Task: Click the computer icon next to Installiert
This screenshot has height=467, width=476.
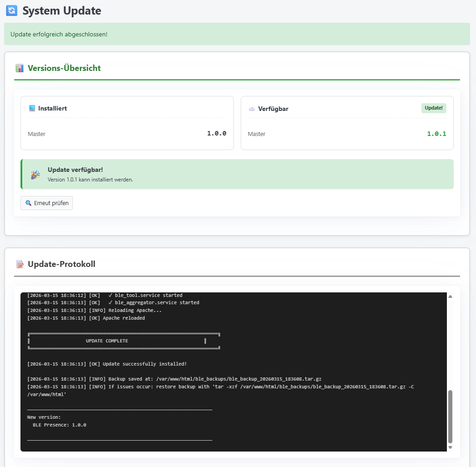Action: [x=32, y=109]
